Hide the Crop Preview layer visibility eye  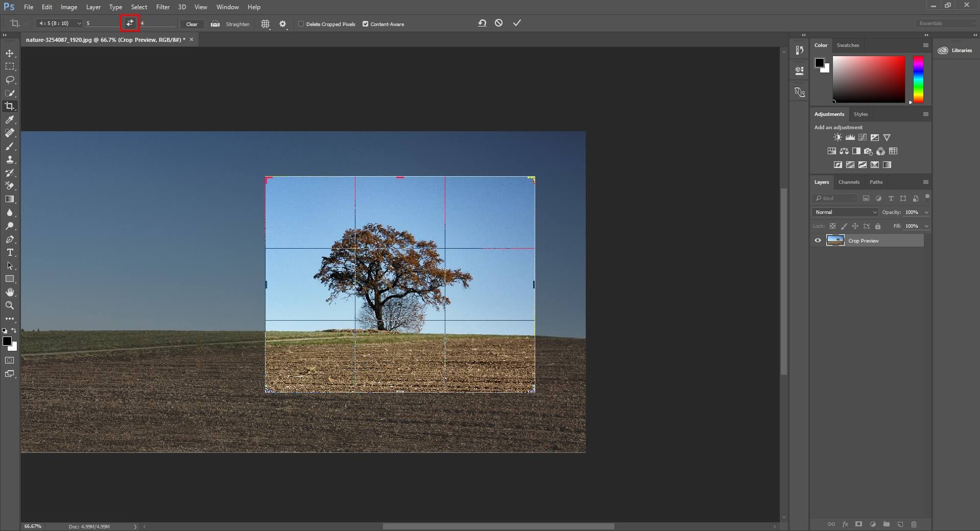click(x=817, y=240)
